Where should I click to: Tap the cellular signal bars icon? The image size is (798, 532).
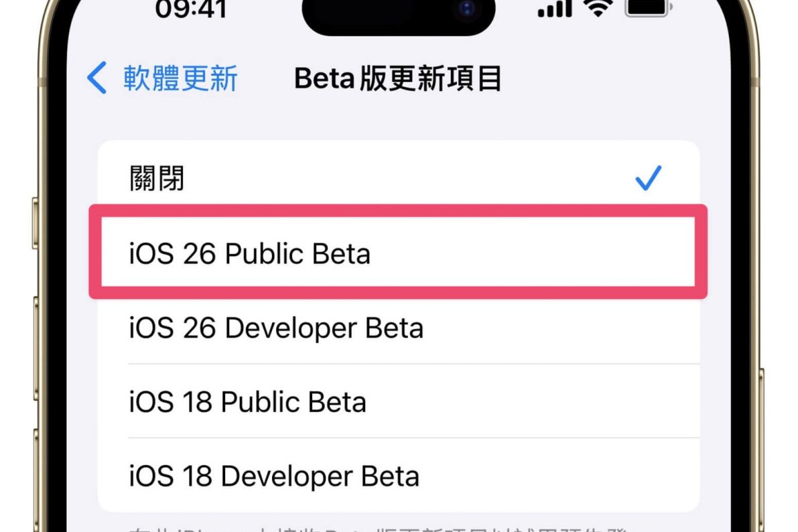(x=555, y=8)
